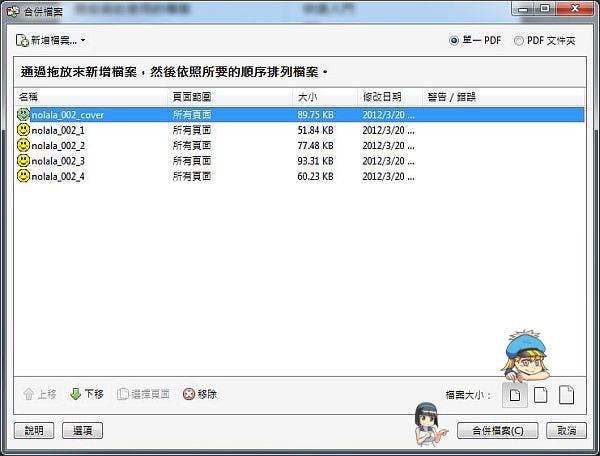This screenshot has height=456, width=600.
Task: Click the 89.75 KB size cell
Action: [x=315, y=115]
